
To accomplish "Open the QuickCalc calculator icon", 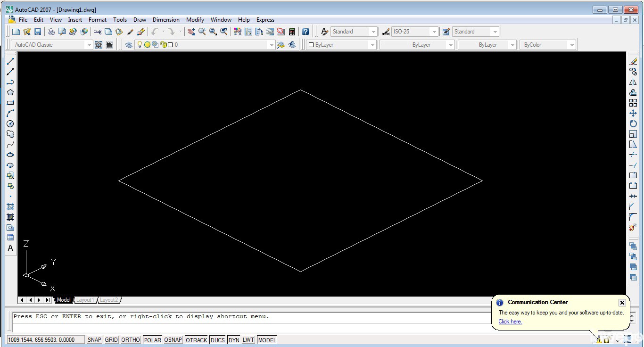I will click(x=292, y=32).
